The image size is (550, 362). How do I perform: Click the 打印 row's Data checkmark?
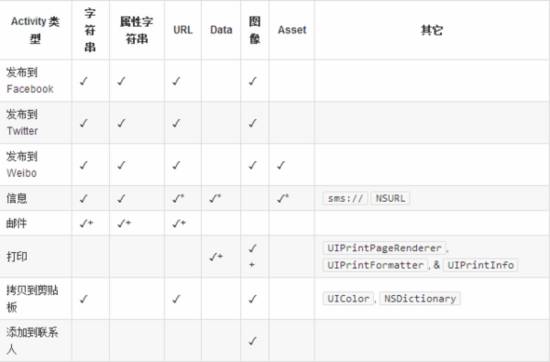(x=216, y=257)
